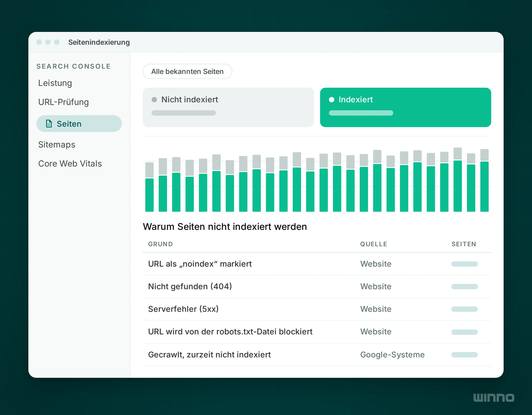Viewport: 532px width, 415px height.
Task: Click the first bar in the chart
Action: tap(149, 187)
